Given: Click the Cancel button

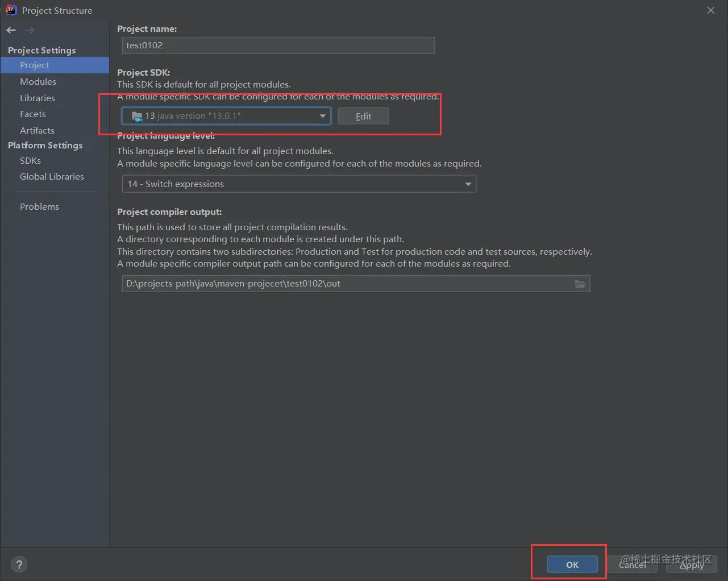Looking at the screenshot, I should pyautogui.click(x=633, y=565).
